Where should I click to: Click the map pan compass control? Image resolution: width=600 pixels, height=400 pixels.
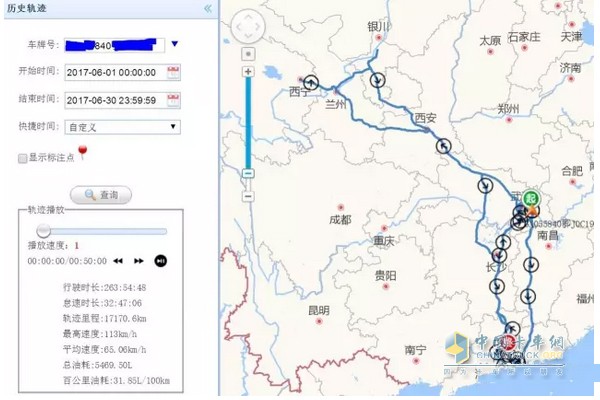(248, 25)
